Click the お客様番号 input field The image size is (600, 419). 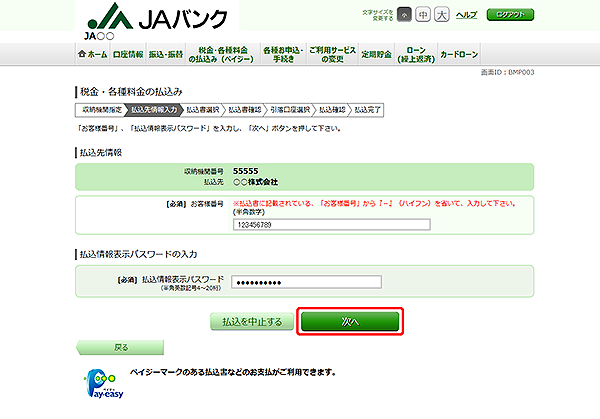(x=330, y=225)
